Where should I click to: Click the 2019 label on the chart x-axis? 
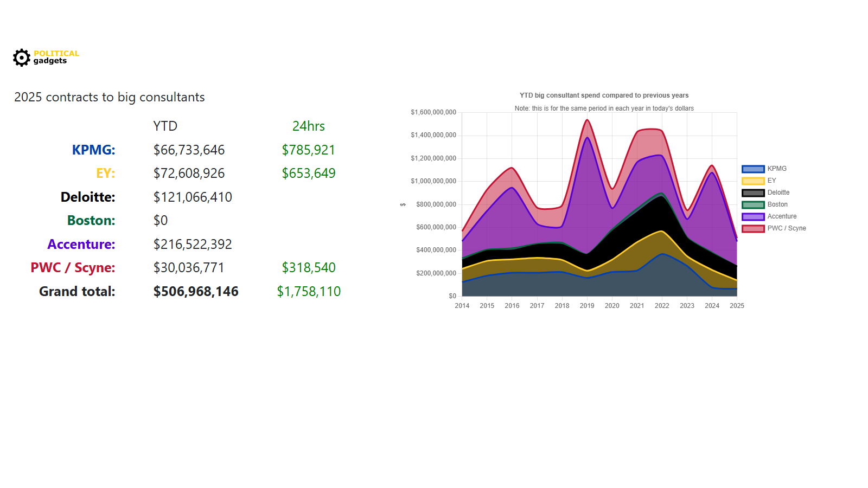click(x=587, y=306)
